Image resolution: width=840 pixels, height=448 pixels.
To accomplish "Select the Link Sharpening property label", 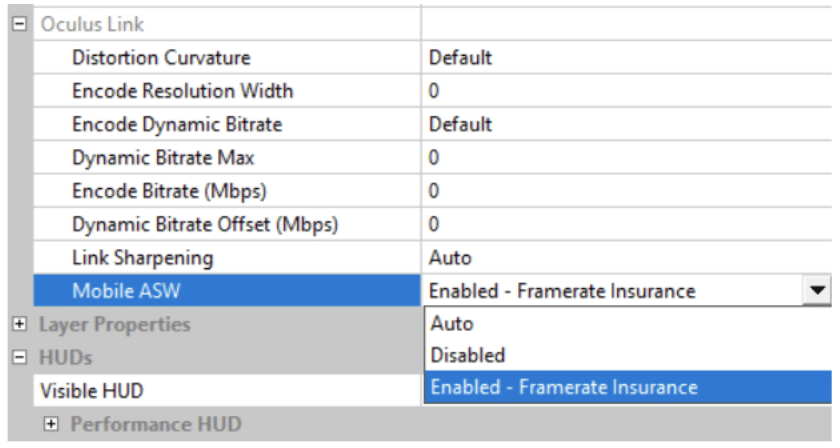I will click(142, 258).
